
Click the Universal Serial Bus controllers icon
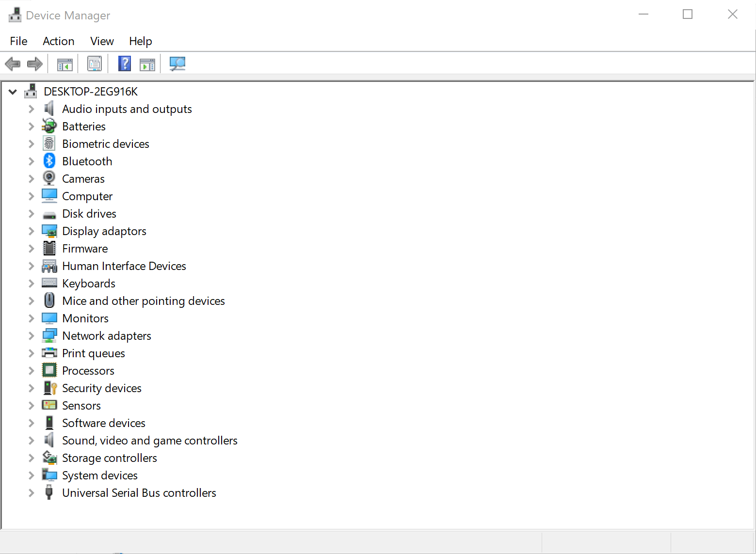tap(49, 492)
